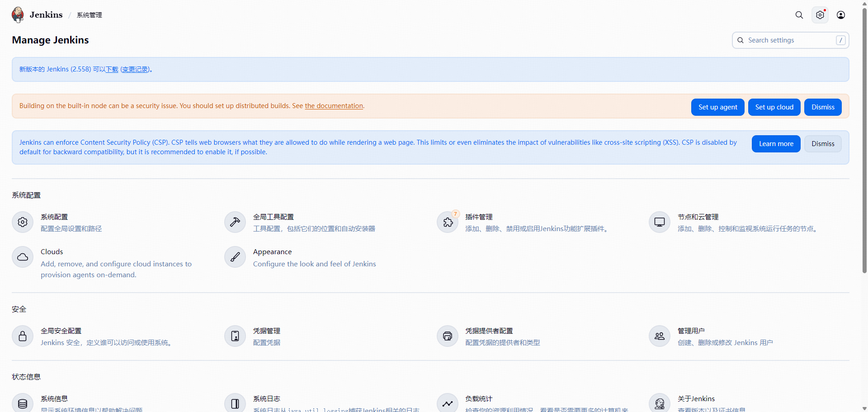This screenshot has width=868, height=412.
Task: Open the 全局工具配置 entry
Action: tap(274, 217)
